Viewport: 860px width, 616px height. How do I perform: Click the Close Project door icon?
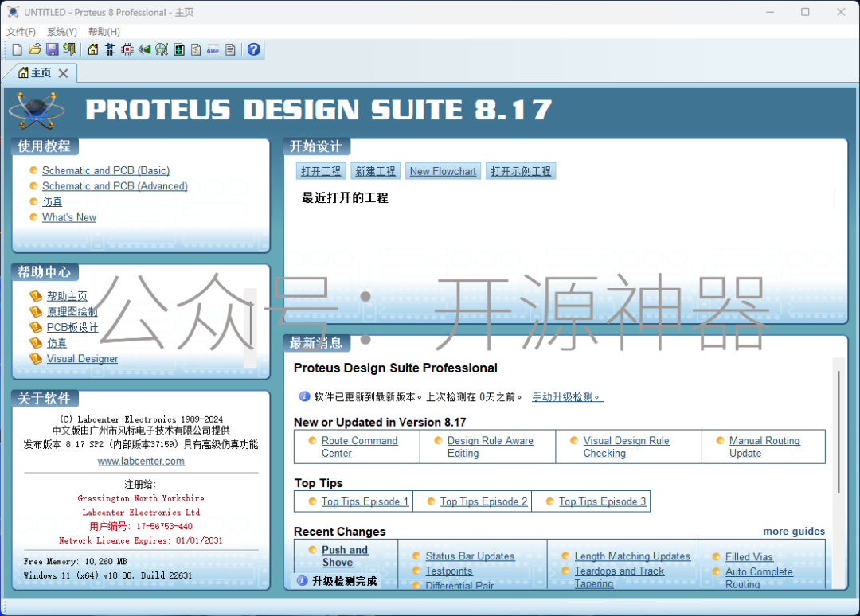(69, 50)
